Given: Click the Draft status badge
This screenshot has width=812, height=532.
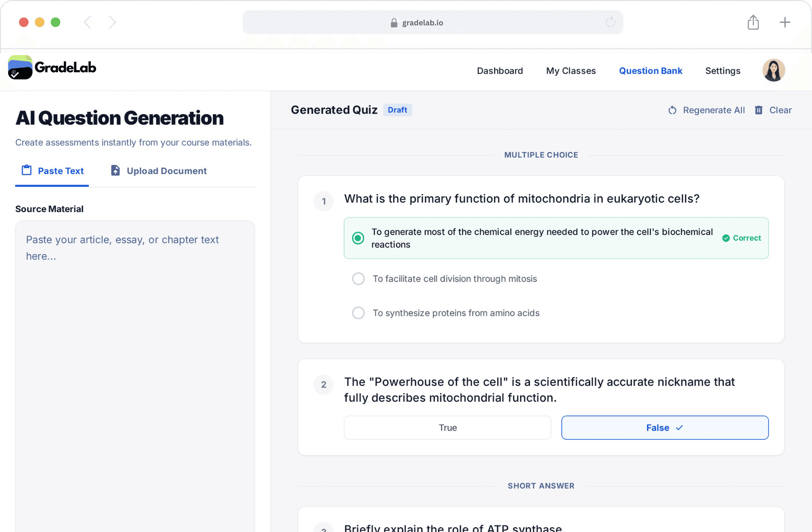Looking at the screenshot, I should tap(398, 110).
